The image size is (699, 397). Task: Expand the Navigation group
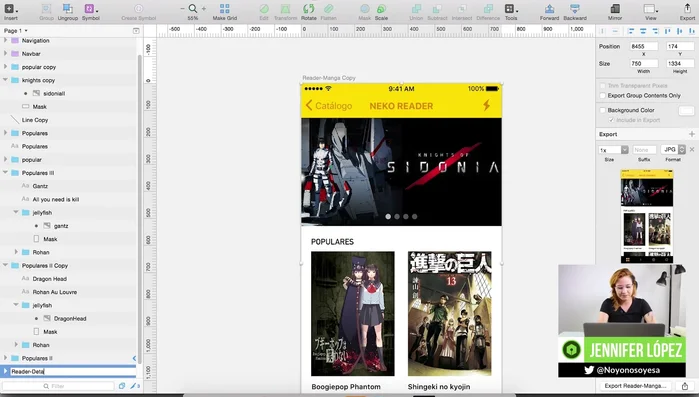pos(5,40)
